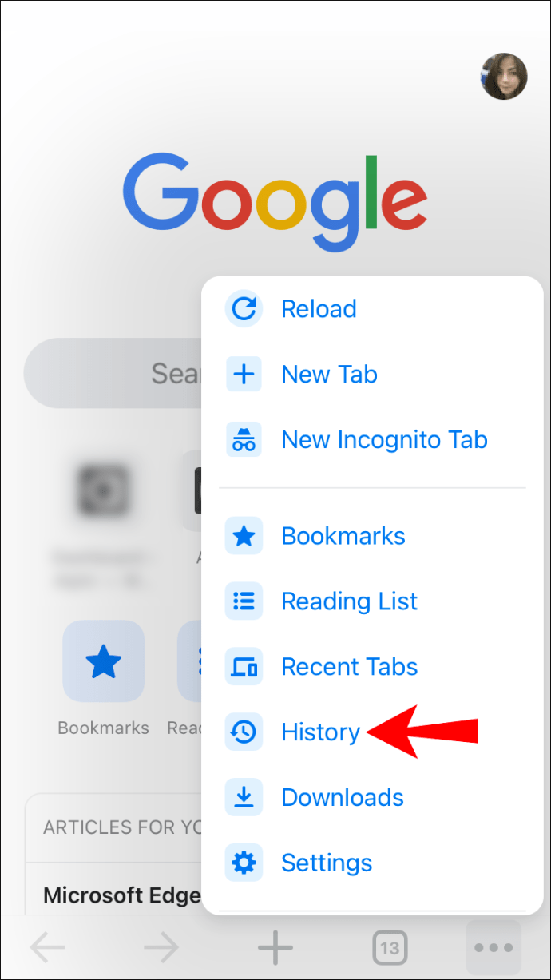Tap the Reading List icon in menu
Viewport: 551px width, 980px height.
coord(244,601)
